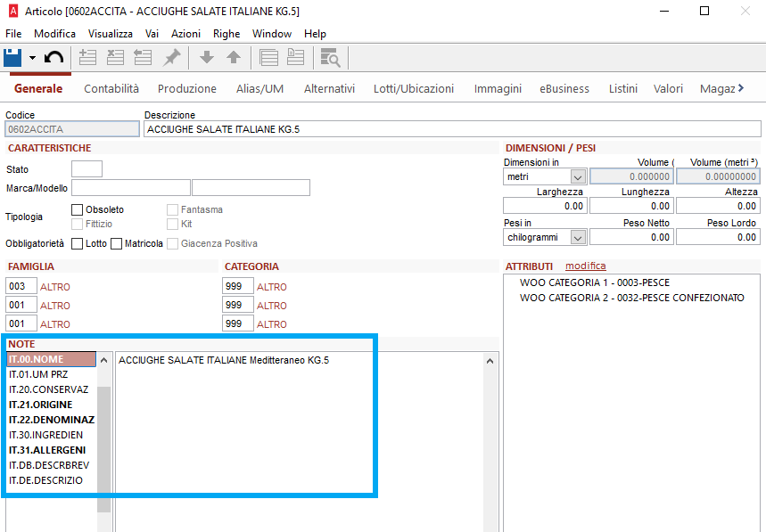Click the Descrizione text field
The height and width of the screenshot is (532, 766).
click(451, 129)
